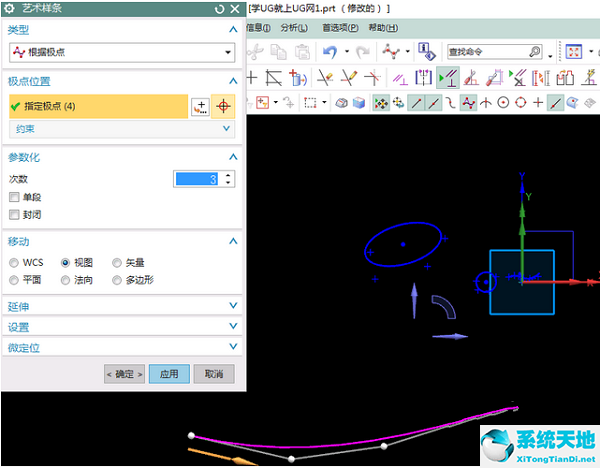Select the Make Corner tool
This screenshot has width=600, height=468.
[x=372, y=78]
